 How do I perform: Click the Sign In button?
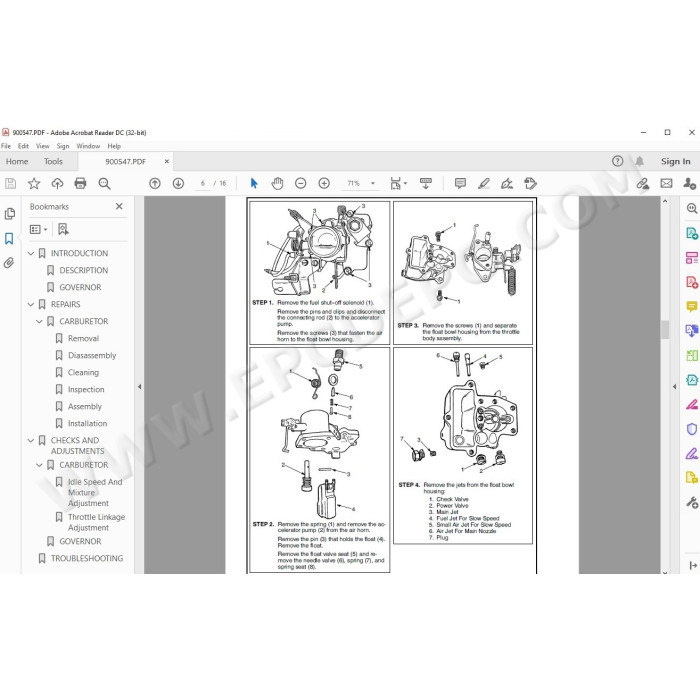pyautogui.click(x=675, y=162)
